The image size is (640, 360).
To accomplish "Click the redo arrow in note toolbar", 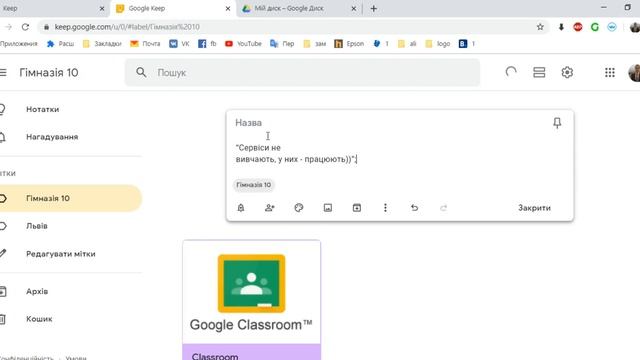I will click(x=443, y=208).
